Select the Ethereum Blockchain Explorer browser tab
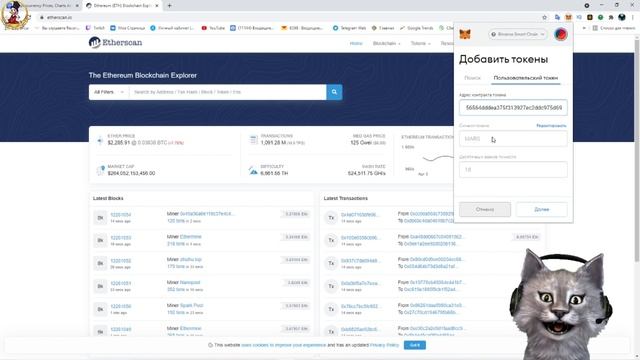The image size is (640, 360). click(122, 6)
